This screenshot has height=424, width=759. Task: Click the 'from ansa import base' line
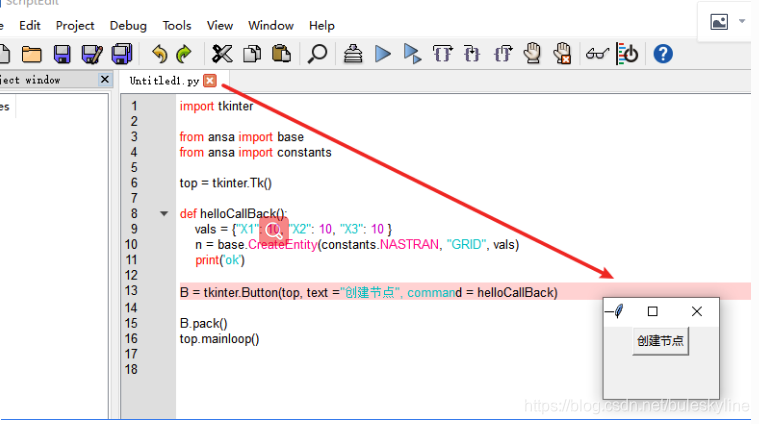pos(242,137)
